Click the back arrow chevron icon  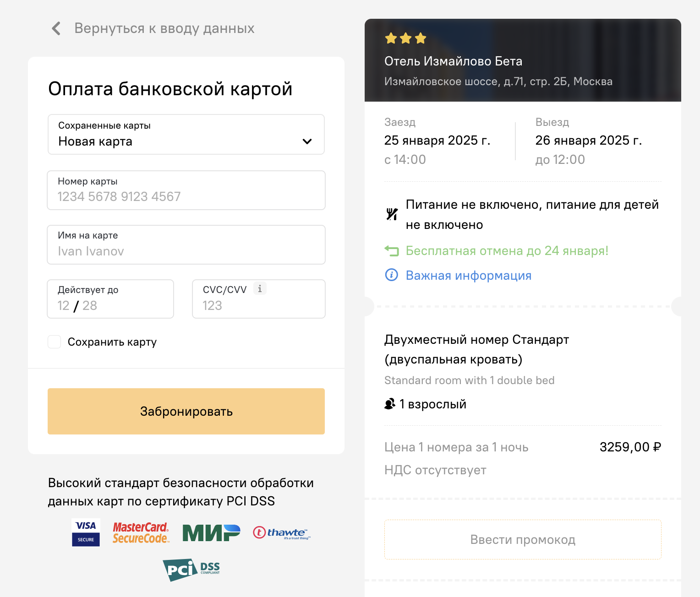click(56, 28)
